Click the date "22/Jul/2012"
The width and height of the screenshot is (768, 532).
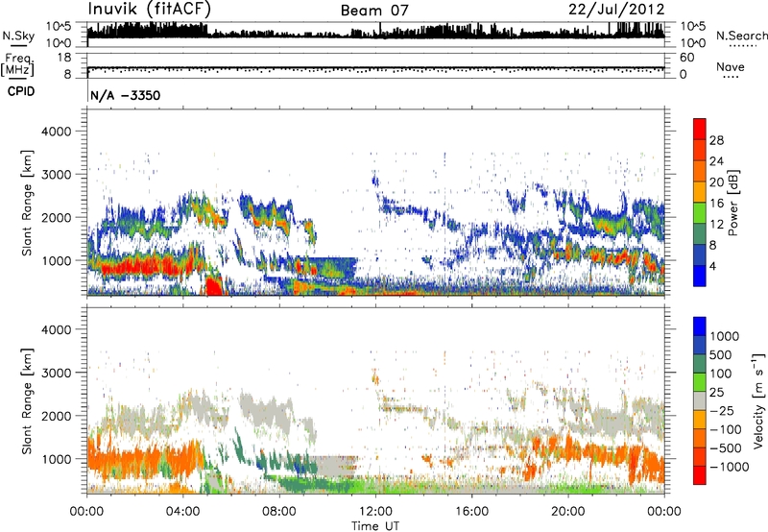(616, 10)
